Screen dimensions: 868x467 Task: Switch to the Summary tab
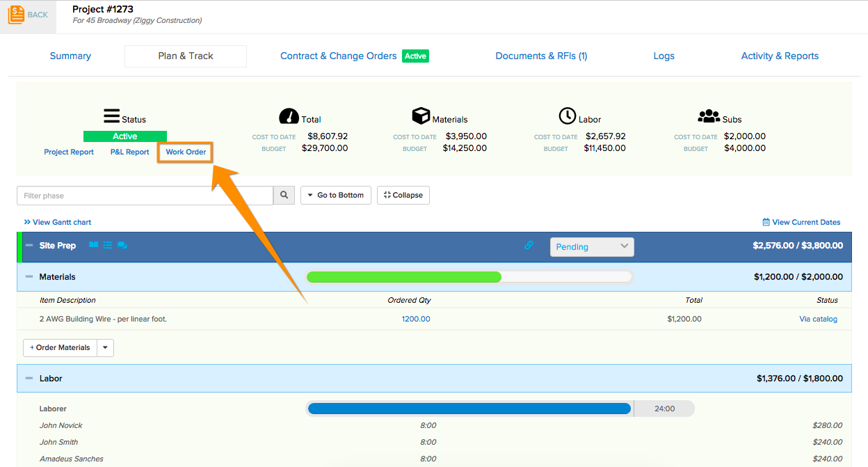click(x=70, y=56)
